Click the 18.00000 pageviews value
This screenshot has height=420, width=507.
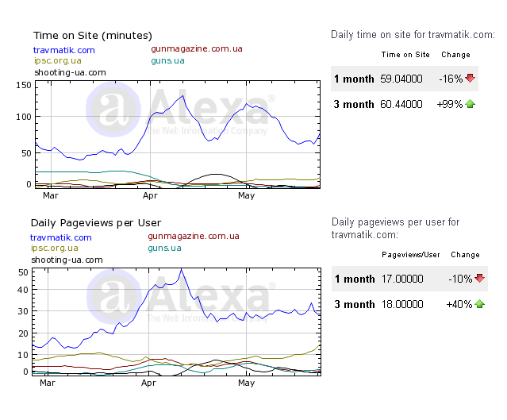point(402,305)
